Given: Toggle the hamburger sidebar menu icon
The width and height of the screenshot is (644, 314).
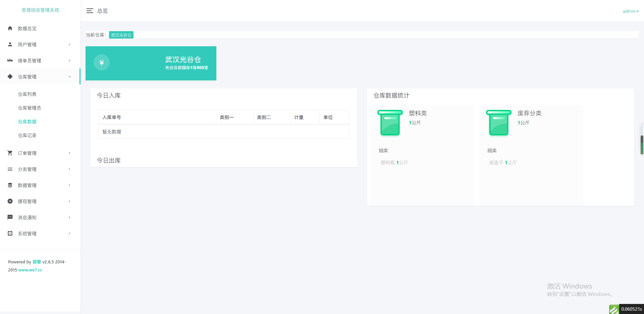Looking at the screenshot, I should click(90, 11).
